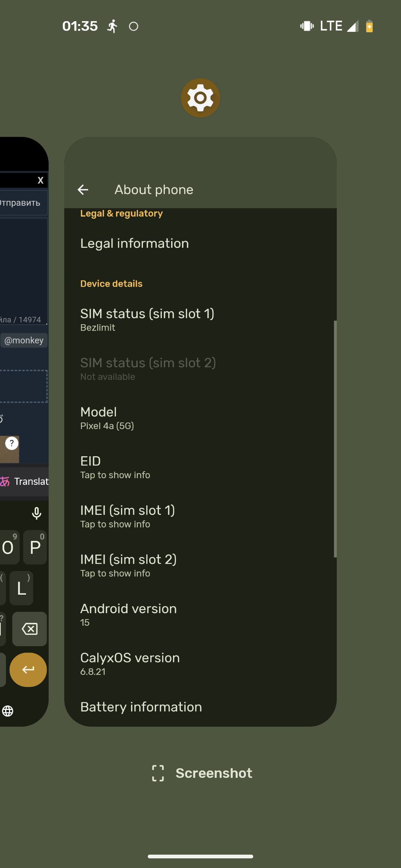
Task: Open the Model Pixel 4a (5G) entry
Action: coord(200,418)
